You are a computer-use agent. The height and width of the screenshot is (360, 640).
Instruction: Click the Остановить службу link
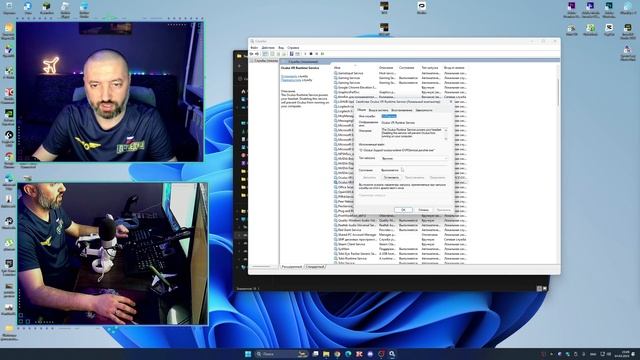(289, 76)
